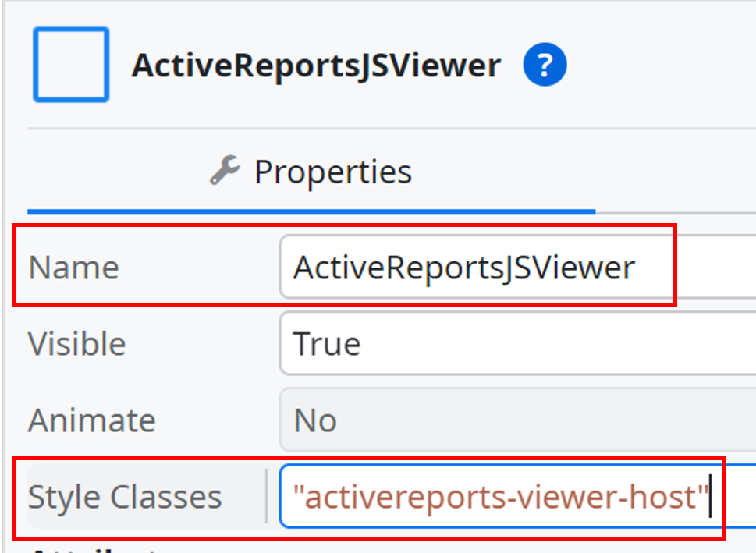
Task: Select the ActiveReportsJSViewer header title
Action: (316, 65)
